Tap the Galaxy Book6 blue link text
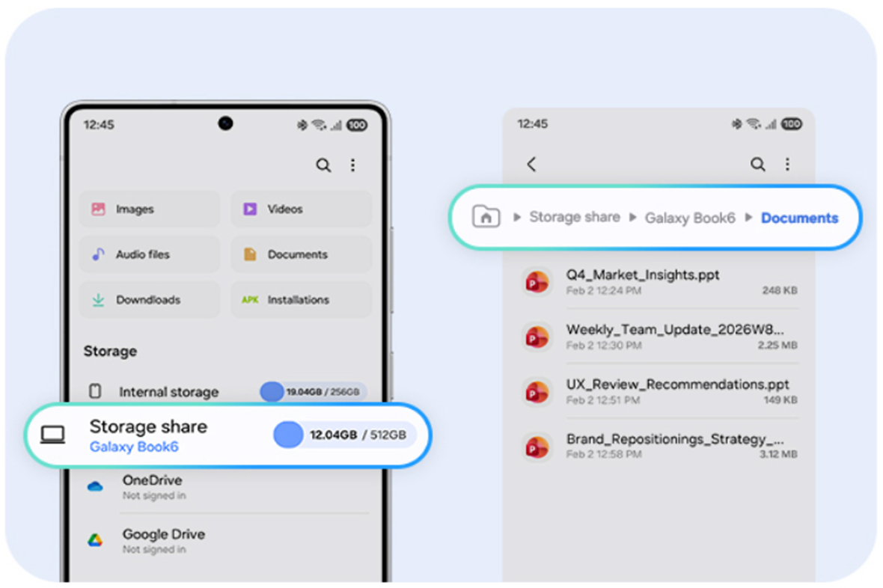This screenshot has height=588, width=883. (134, 447)
